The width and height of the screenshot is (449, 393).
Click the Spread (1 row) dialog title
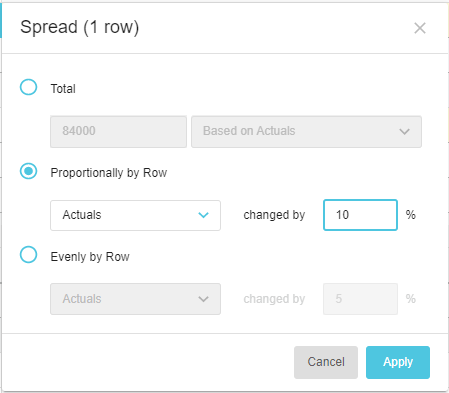(x=79, y=27)
